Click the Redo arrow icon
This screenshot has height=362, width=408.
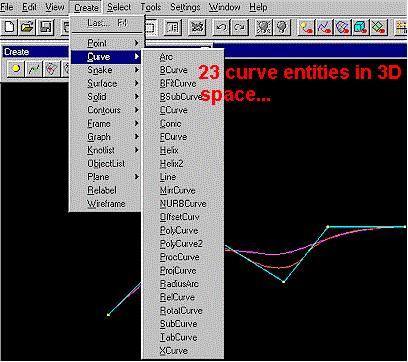coord(238,27)
